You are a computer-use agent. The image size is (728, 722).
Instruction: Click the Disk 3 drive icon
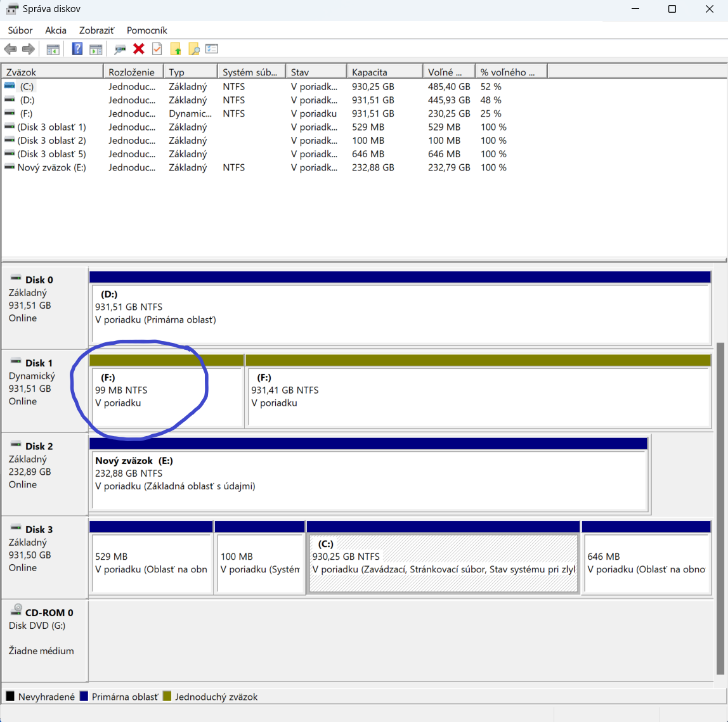[16, 527]
